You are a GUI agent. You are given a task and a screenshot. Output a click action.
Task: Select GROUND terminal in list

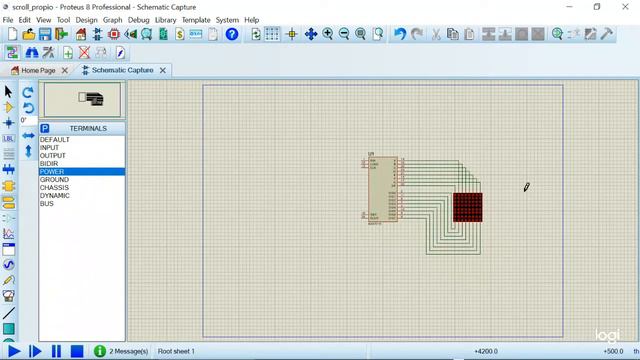tap(82, 180)
